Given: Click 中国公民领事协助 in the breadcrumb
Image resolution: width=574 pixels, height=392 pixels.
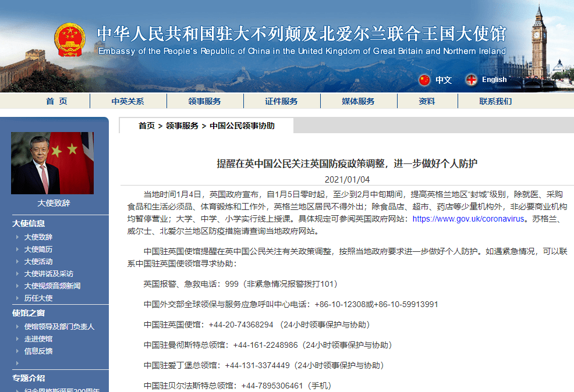Looking at the screenshot, I should click(x=242, y=126).
